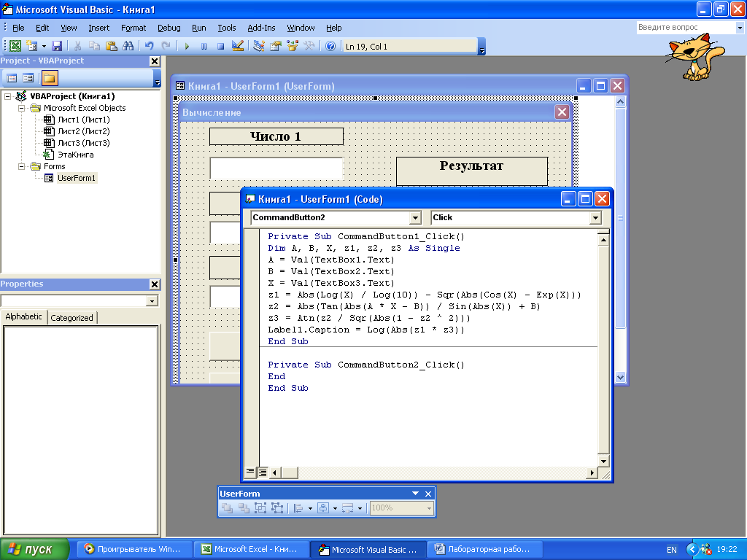Click Send To Back icon in UserForm toolbar
Screen dimensions: 747x560
[x=244, y=508]
